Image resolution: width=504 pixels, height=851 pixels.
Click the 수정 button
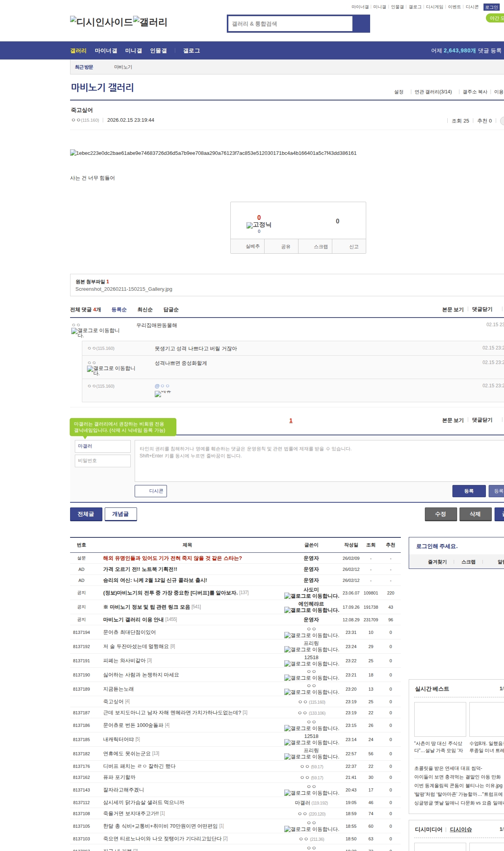441,514
